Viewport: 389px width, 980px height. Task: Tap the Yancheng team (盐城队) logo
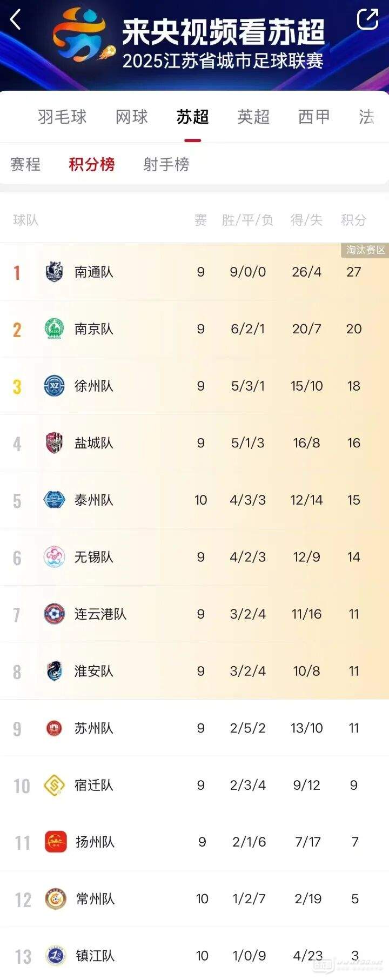pos(55,443)
